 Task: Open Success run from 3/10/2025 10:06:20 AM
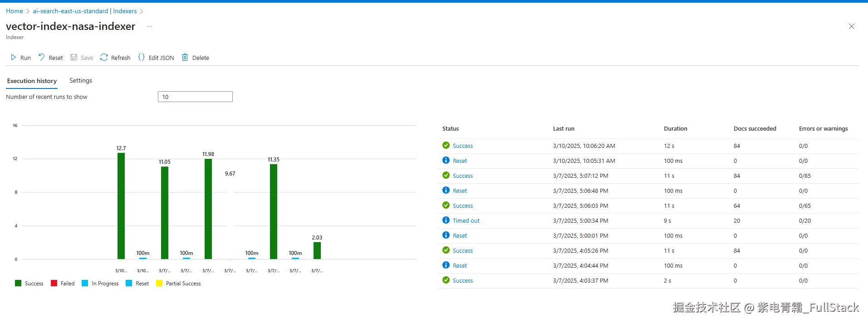(x=463, y=146)
